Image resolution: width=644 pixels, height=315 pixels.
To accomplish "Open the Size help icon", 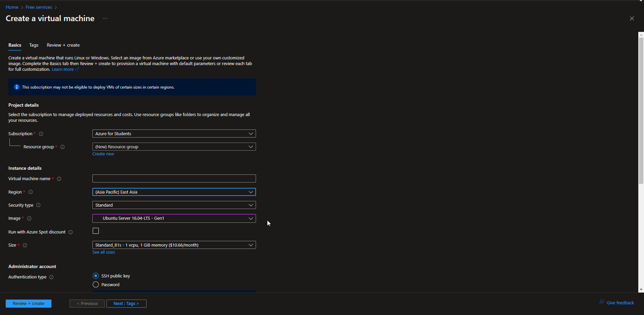I will click(x=25, y=245).
